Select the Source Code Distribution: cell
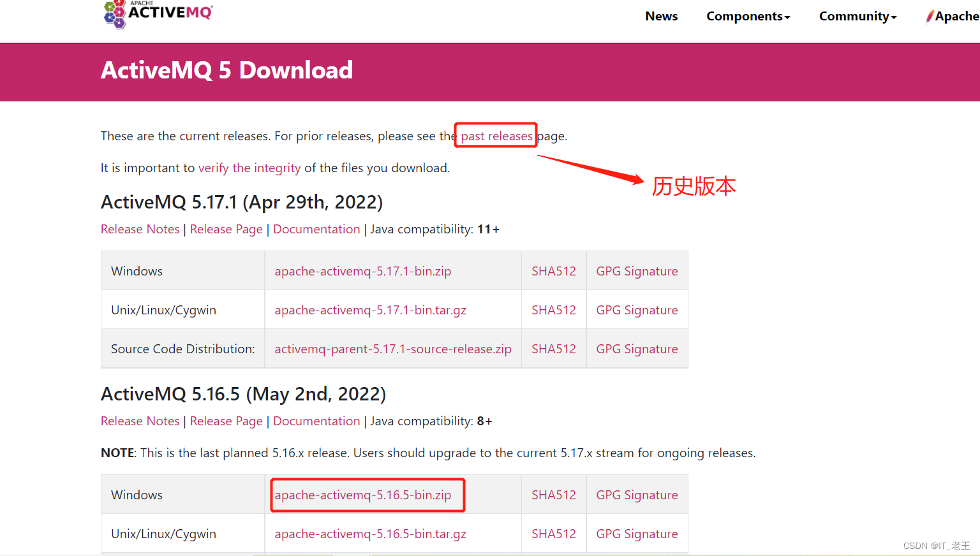This screenshot has width=980, height=556. [x=183, y=349]
